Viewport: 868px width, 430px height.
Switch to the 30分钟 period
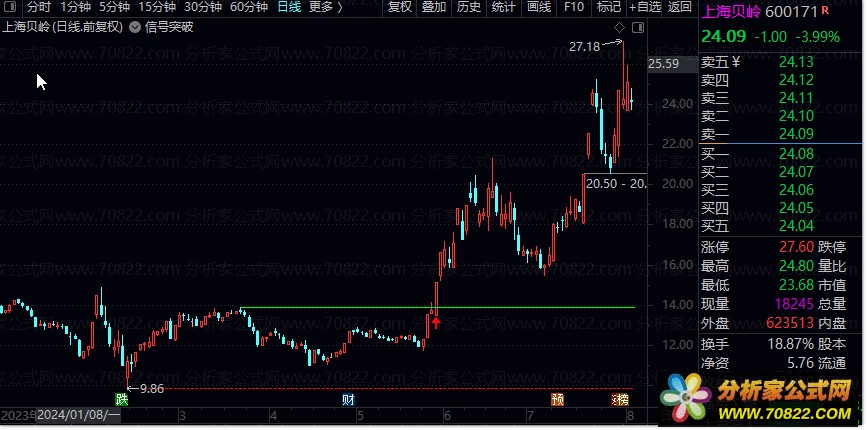[x=203, y=7]
